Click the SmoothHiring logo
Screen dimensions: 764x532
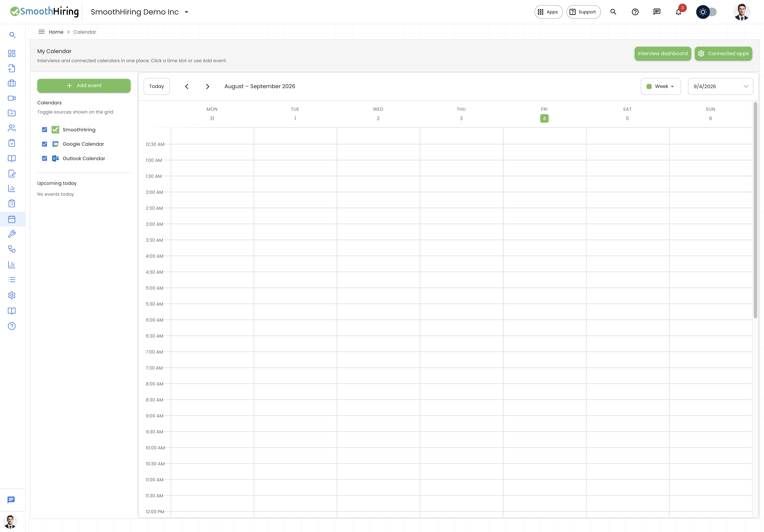44,12
